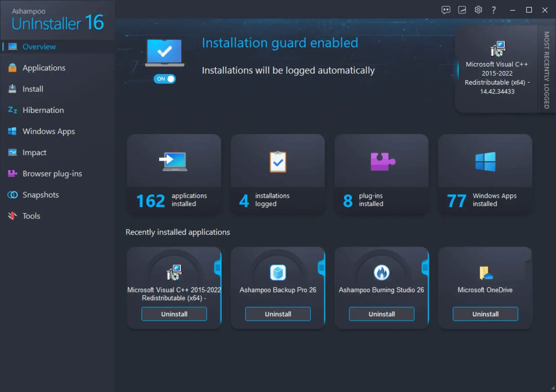Click the skin/theme icon in title bar

pyautogui.click(x=462, y=10)
